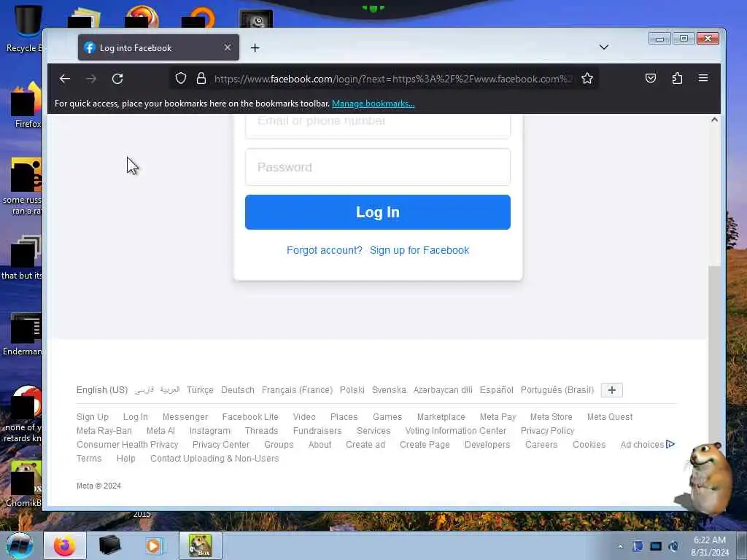Open the Forgot account link
Viewport: 747px width, 560px height.
point(325,251)
